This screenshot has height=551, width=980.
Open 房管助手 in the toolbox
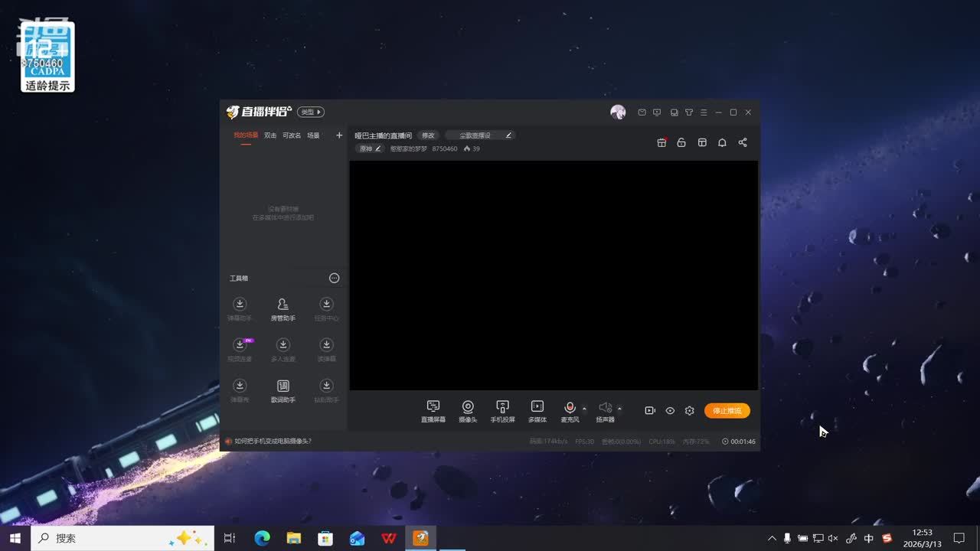tap(283, 308)
